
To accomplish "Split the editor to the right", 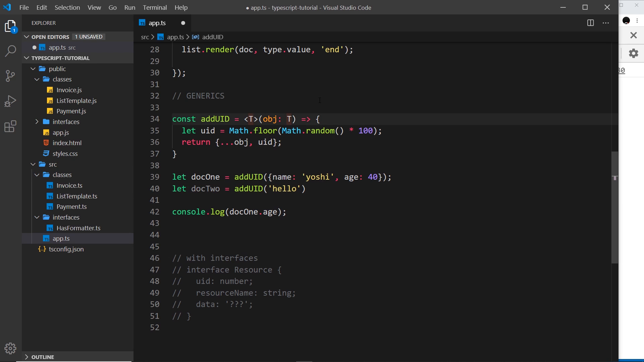I will coord(591,23).
